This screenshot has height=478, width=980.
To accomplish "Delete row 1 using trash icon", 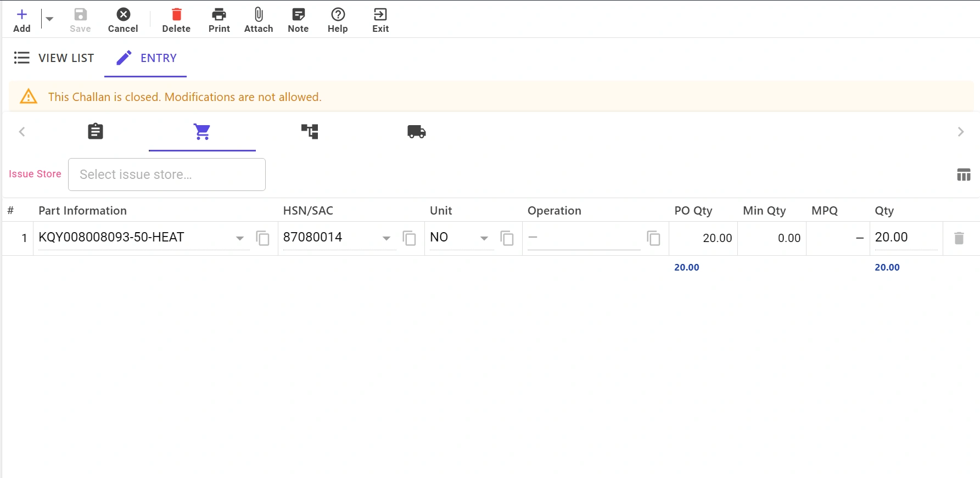I will [x=959, y=238].
